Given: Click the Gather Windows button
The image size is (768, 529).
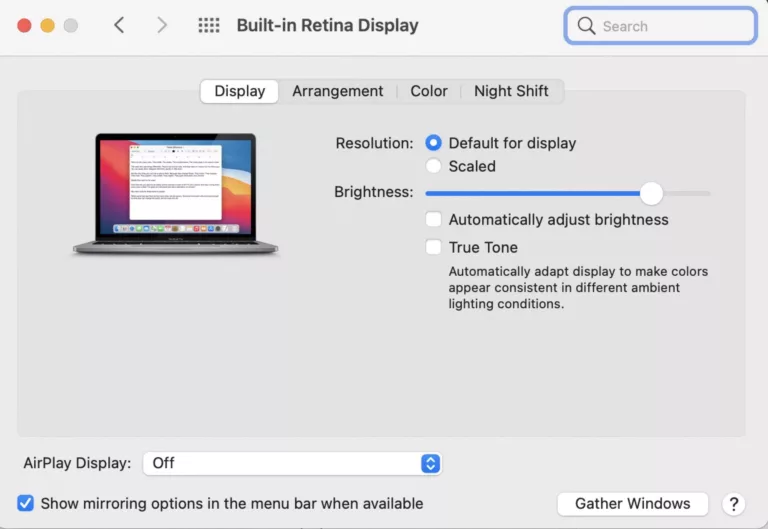Looking at the screenshot, I should [x=632, y=504].
